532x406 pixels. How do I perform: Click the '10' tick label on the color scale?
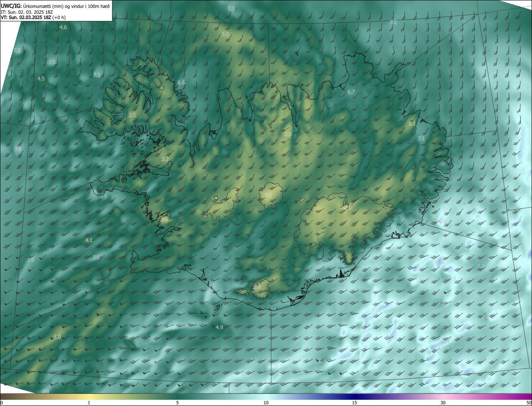point(266,403)
